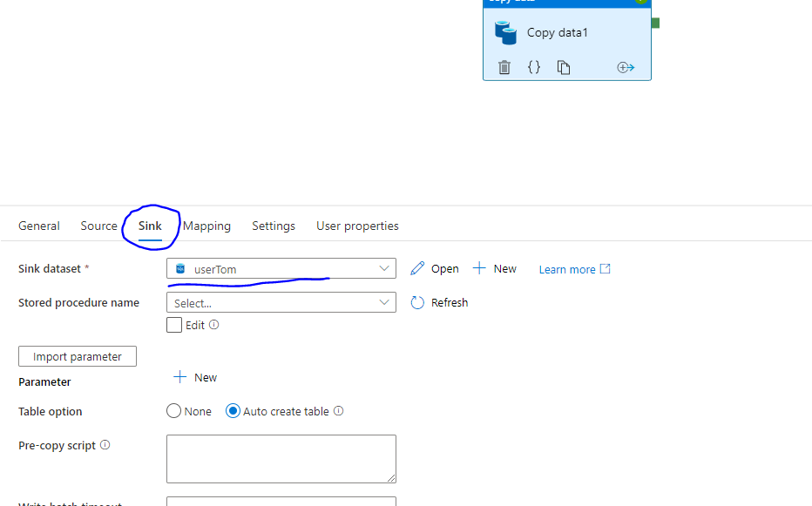Image resolution: width=812 pixels, height=506 pixels.
Task: Click info icon beside Edit checkbox
Action: pyautogui.click(x=213, y=325)
